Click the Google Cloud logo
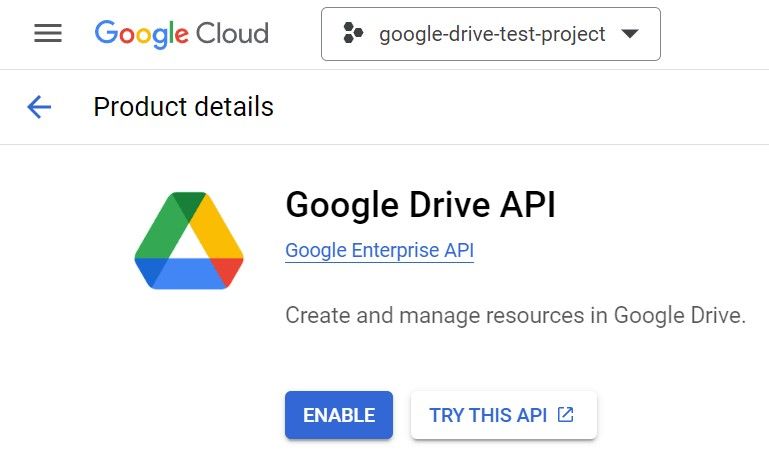Image resolution: width=769 pixels, height=451 pixels. point(181,33)
